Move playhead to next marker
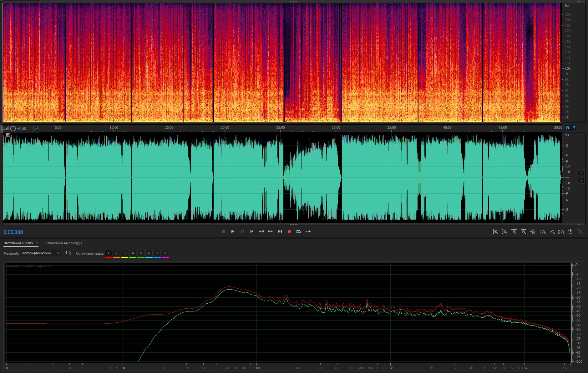 [x=280, y=231]
